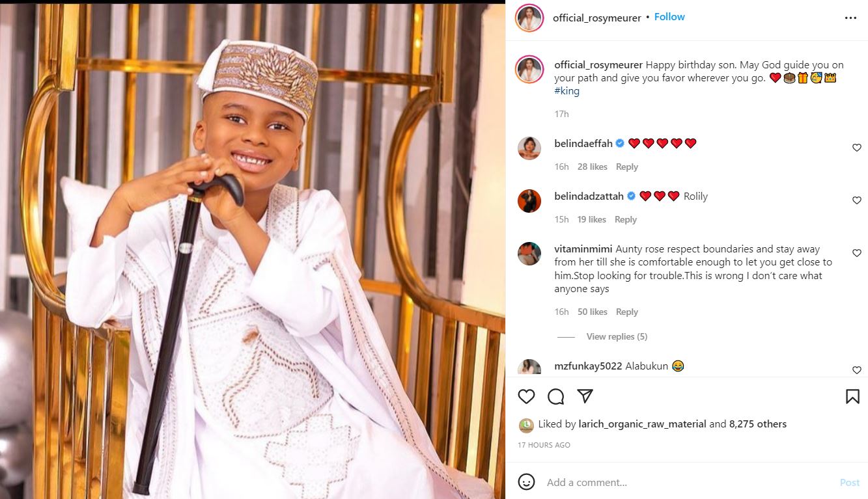Share the post with the paper plane icon
Image resolution: width=868 pixels, height=499 pixels.
tap(585, 396)
